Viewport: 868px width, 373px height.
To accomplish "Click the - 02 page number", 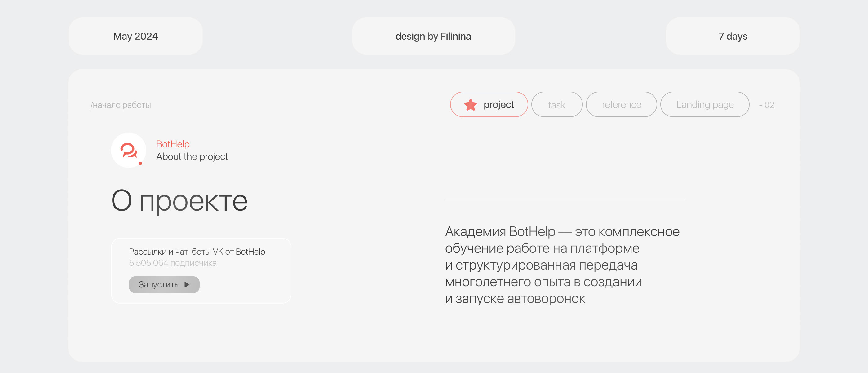I will 766,105.
